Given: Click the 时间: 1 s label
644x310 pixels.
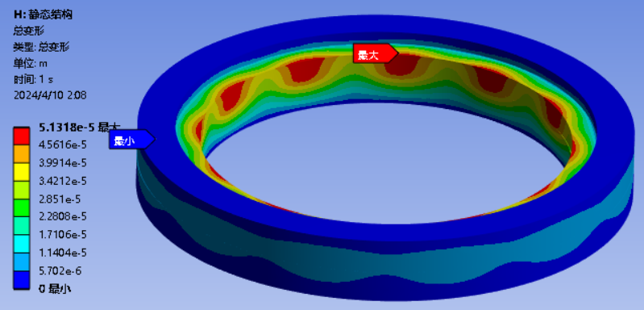Looking at the screenshot, I should 33,79.
